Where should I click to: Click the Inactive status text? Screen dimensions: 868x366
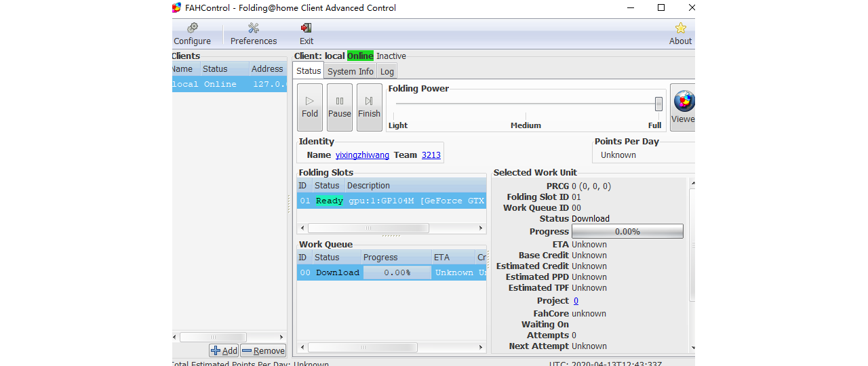click(x=391, y=56)
